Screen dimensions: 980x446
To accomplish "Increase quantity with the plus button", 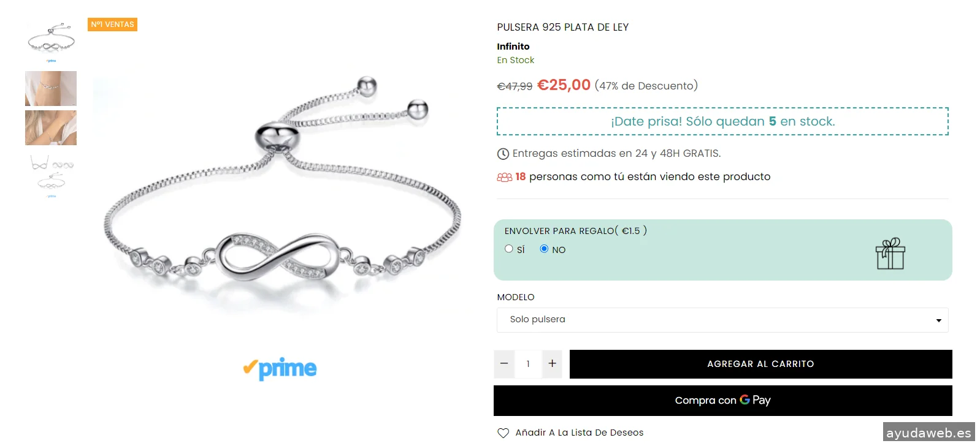I will [552, 364].
